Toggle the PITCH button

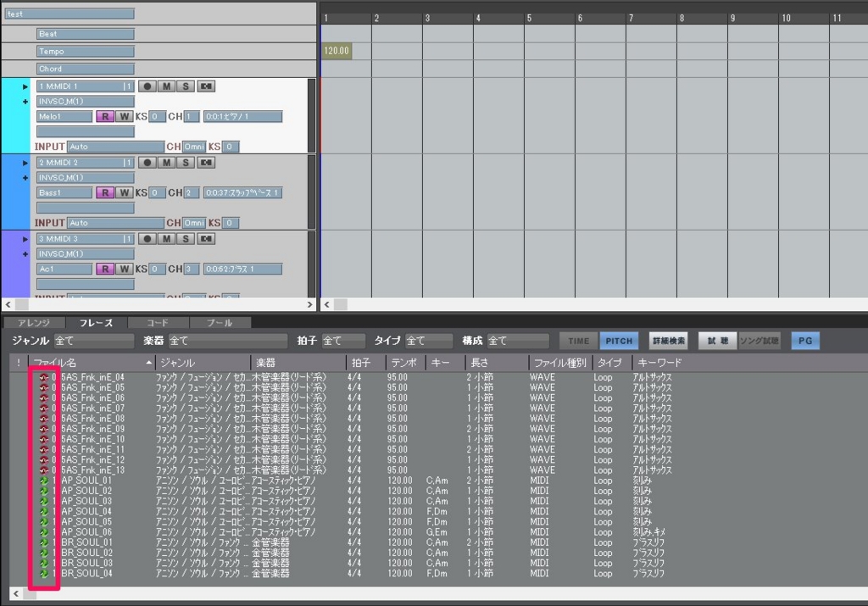point(619,341)
